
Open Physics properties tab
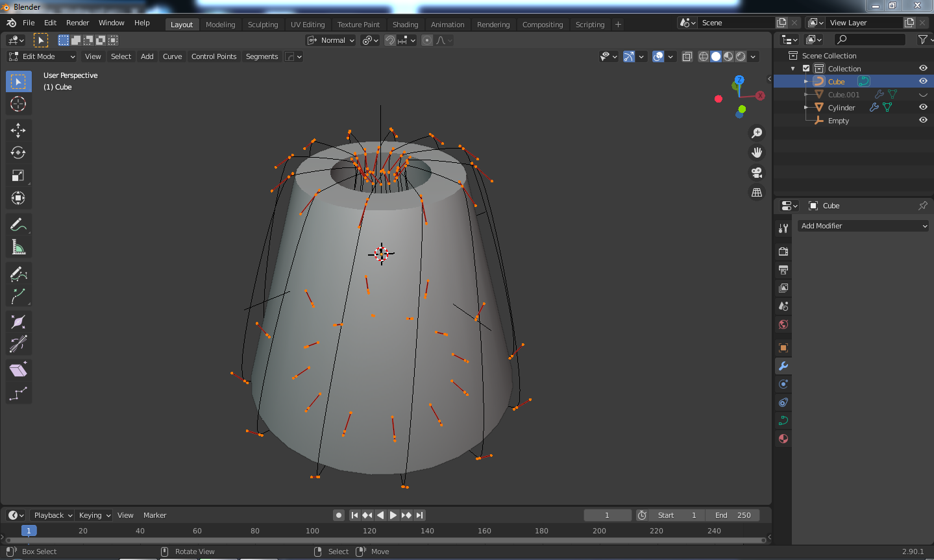[x=783, y=384]
